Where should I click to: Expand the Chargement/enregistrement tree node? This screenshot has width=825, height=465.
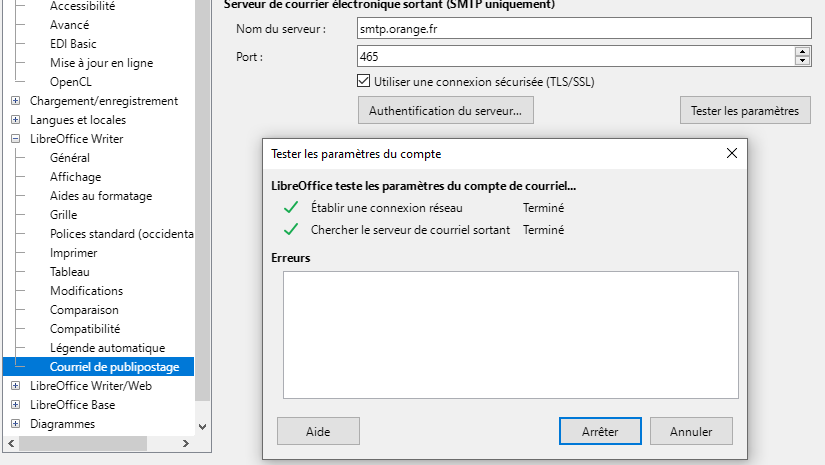tap(15, 101)
